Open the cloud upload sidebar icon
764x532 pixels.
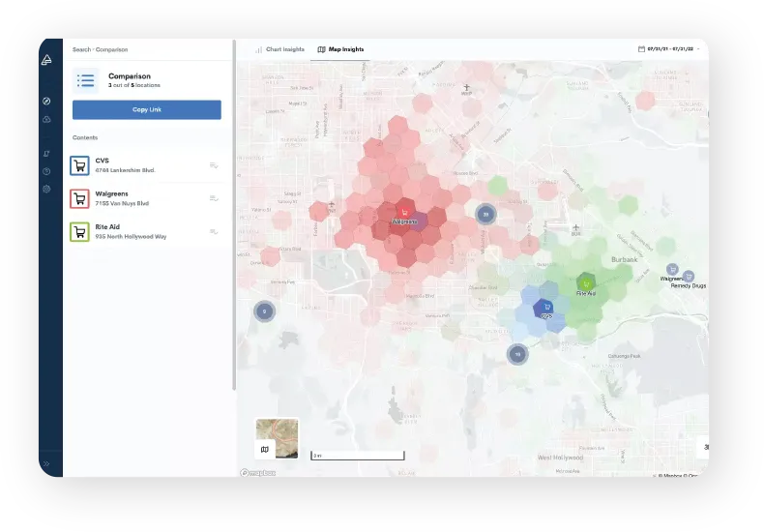pos(46,119)
